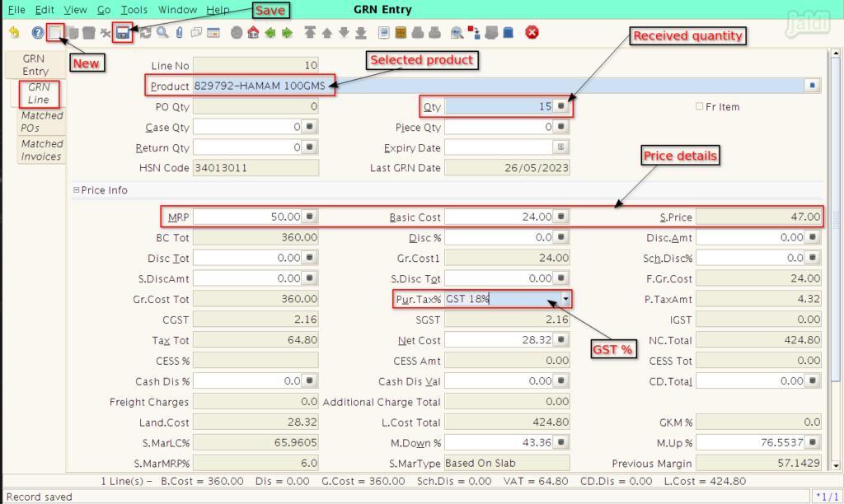Go to previous record arrow
The width and height of the screenshot is (844, 504).
tap(326, 33)
